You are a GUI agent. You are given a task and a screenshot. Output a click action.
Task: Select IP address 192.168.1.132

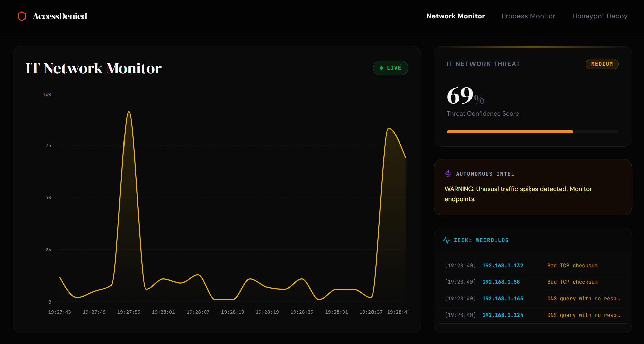(503, 265)
